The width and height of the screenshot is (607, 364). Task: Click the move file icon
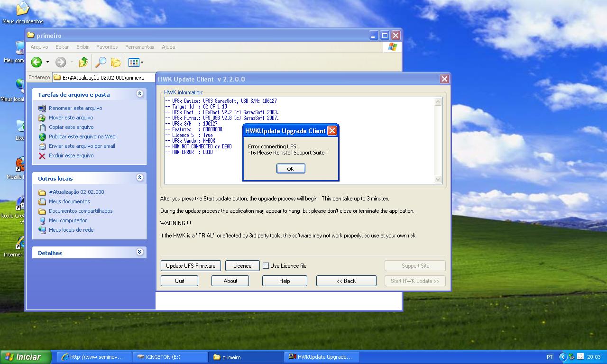click(x=42, y=118)
